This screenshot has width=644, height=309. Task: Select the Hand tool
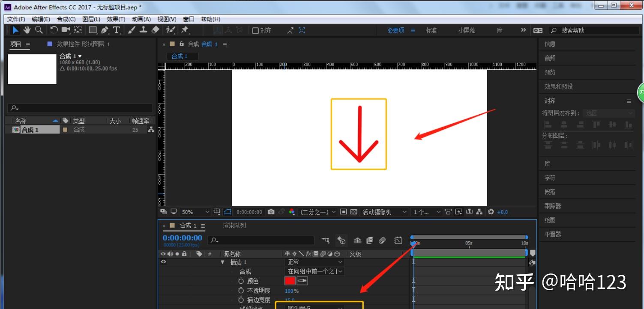point(27,30)
